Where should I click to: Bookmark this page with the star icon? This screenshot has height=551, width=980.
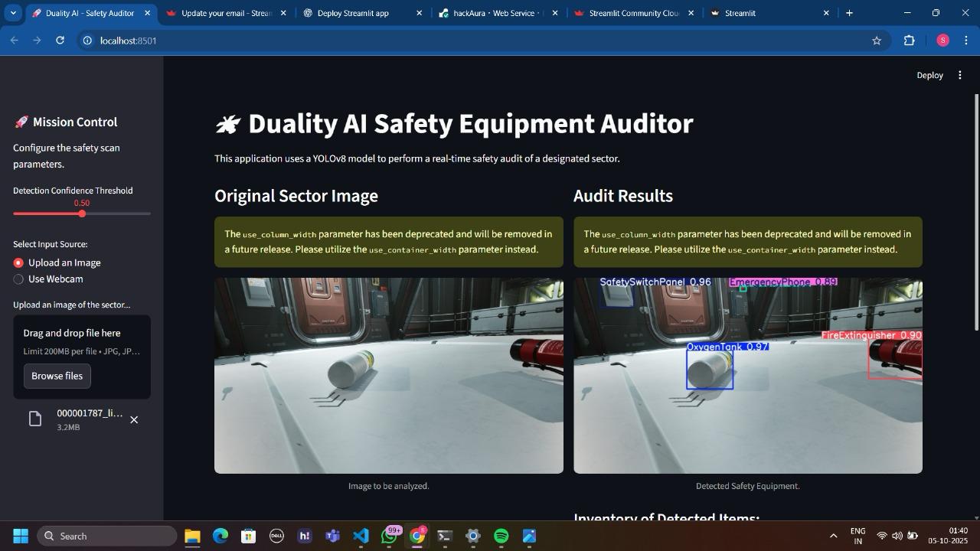877,41
